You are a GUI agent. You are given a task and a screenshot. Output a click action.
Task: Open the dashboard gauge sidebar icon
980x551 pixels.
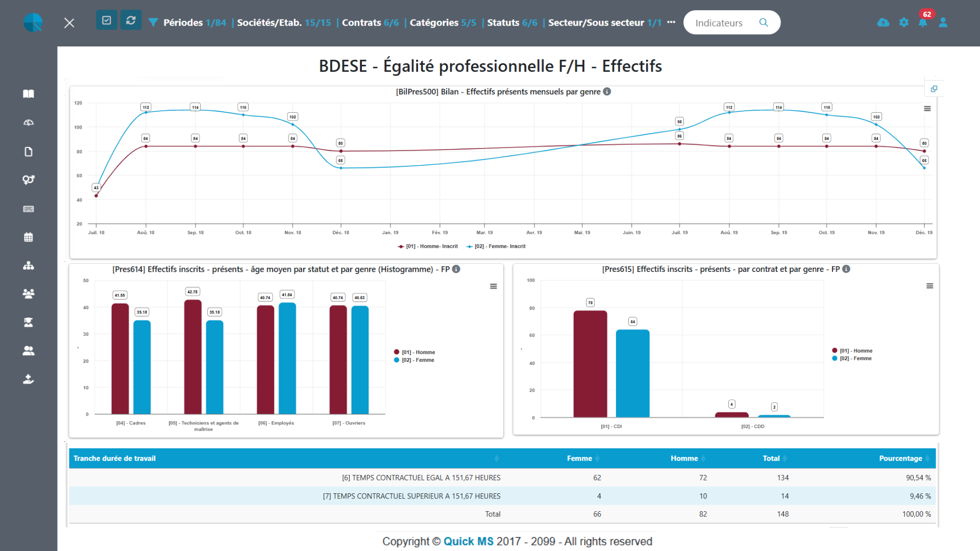pos(29,122)
